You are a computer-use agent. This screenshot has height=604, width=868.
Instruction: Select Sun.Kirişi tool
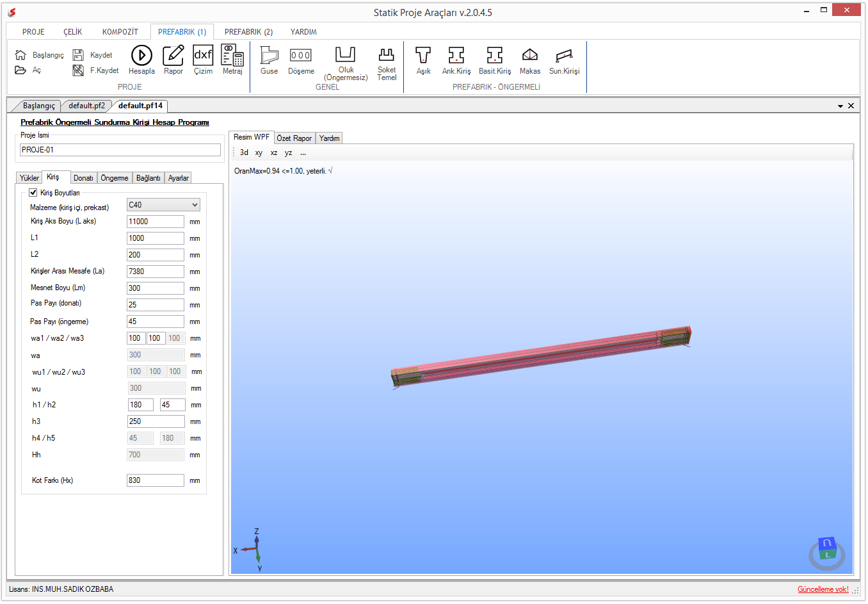(564, 60)
